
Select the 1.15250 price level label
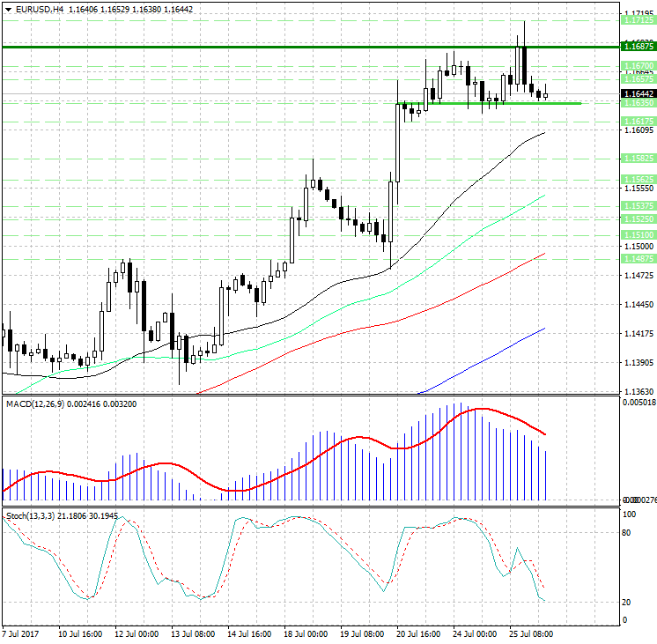point(639,218)
